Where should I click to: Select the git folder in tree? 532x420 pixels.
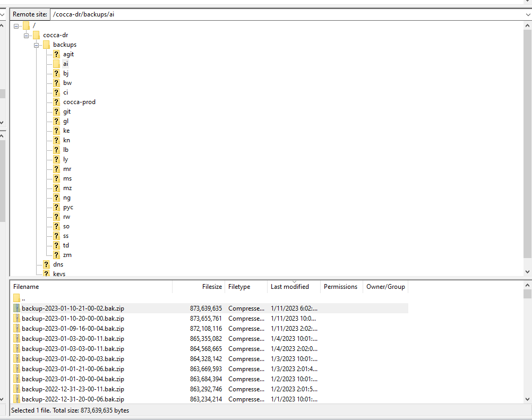pos(67,112)
